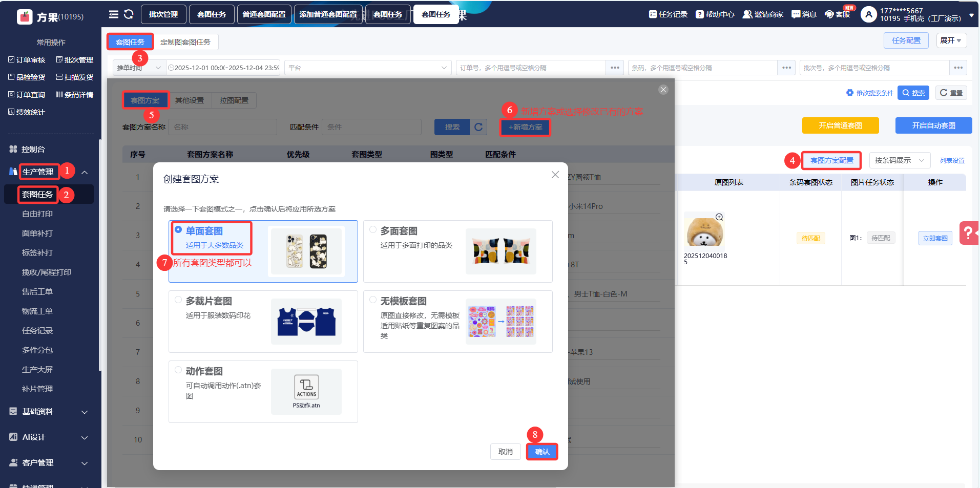Open the account dropdown arrow
This screenshot has height=488, width=980.
point(971,15)
